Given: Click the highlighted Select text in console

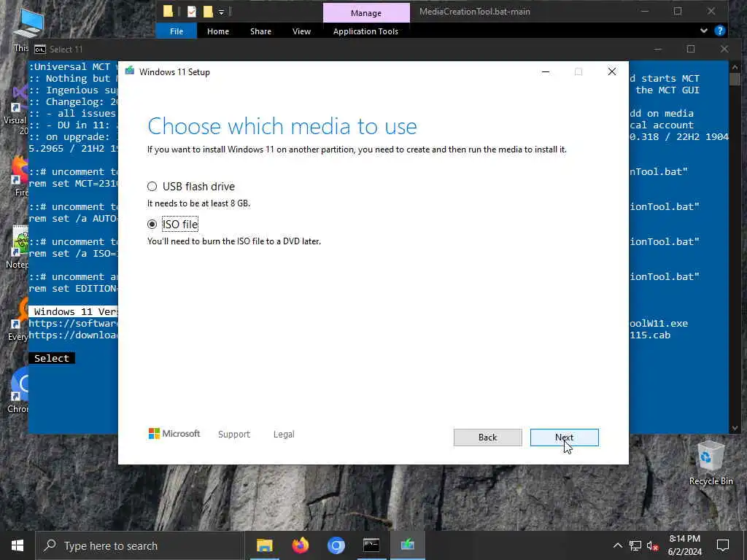Looking at the screenshot, I should point(52,358).
